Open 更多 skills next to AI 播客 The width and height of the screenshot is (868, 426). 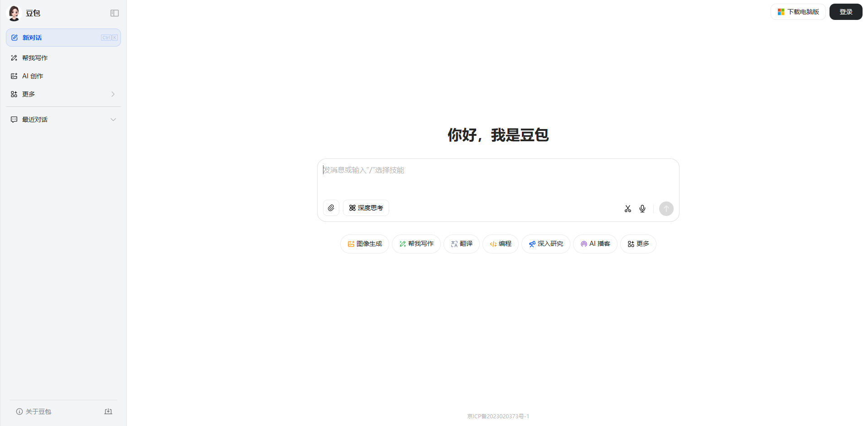click(638, 244)
